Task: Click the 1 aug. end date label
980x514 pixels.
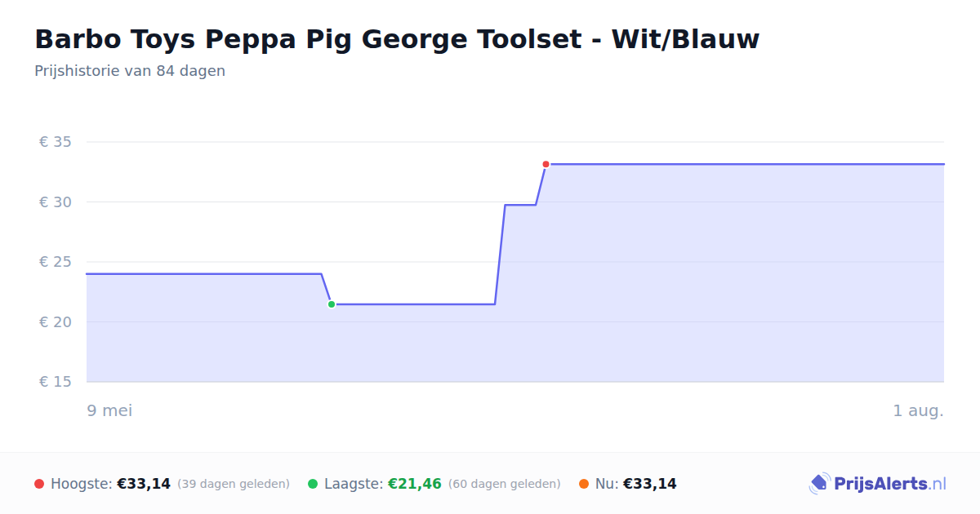Action: [x=918, y=410]
